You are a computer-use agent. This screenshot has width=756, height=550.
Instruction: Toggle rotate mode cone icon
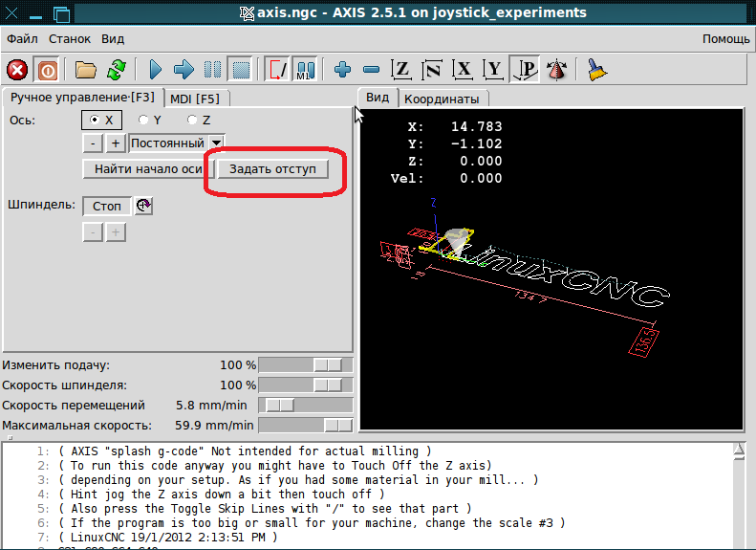[556, 70]
